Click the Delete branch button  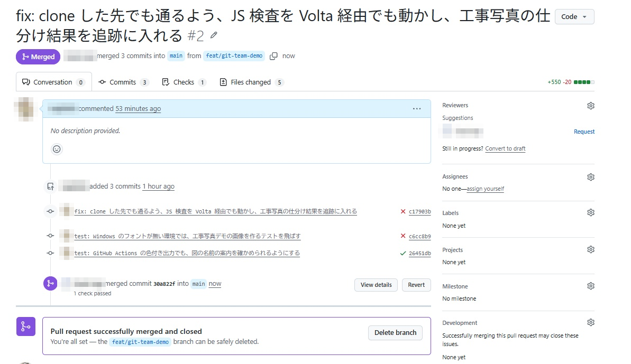tap(395, 333)
